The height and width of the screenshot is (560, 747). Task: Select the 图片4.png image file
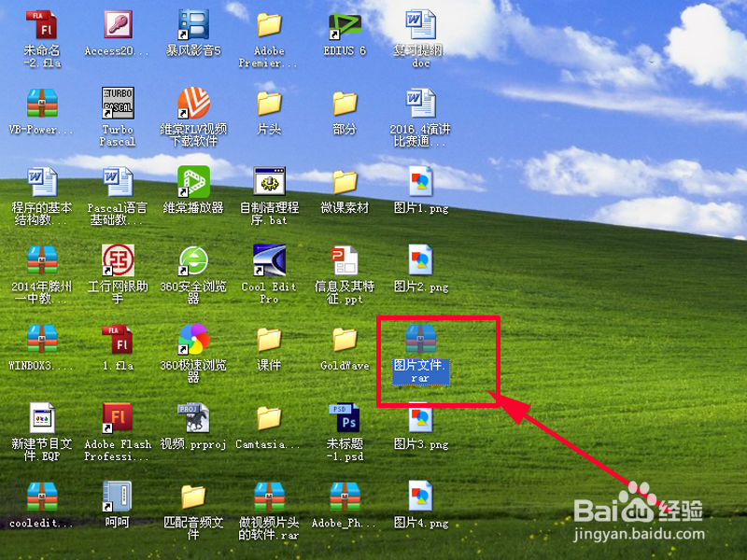tap(421, 496)
